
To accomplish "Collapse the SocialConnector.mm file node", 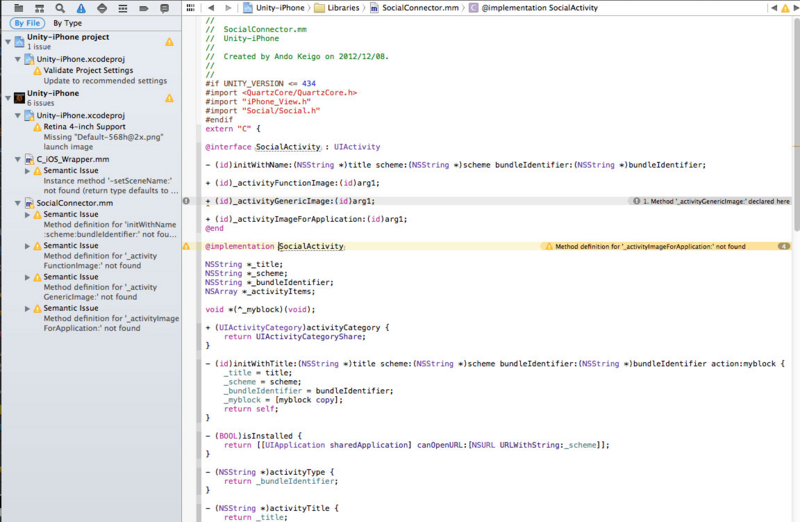I will 17,203.
